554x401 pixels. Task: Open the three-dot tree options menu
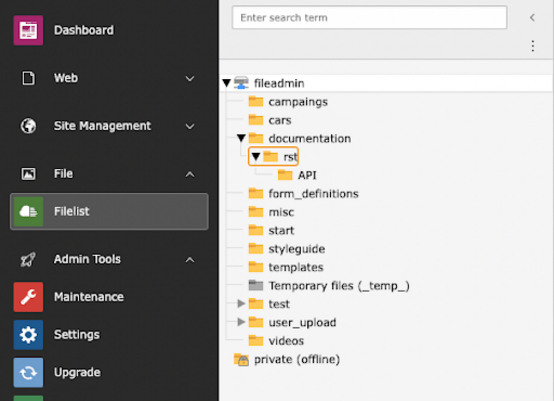pyautogui.click(x=533, y=46)
